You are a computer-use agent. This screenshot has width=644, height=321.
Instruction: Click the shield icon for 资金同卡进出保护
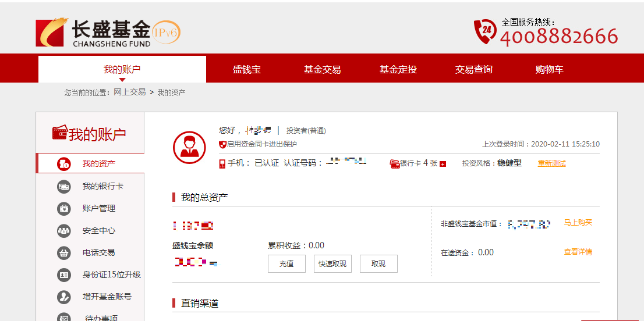(222, 144)
